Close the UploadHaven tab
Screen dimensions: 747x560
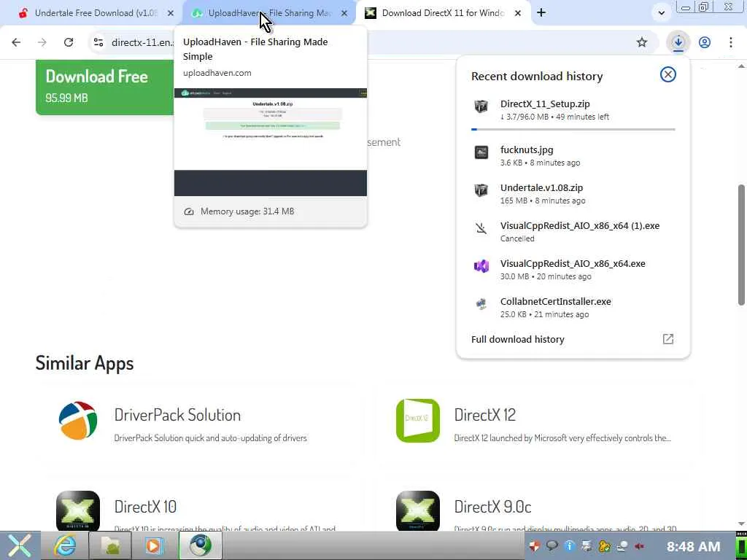coord(344,13)
